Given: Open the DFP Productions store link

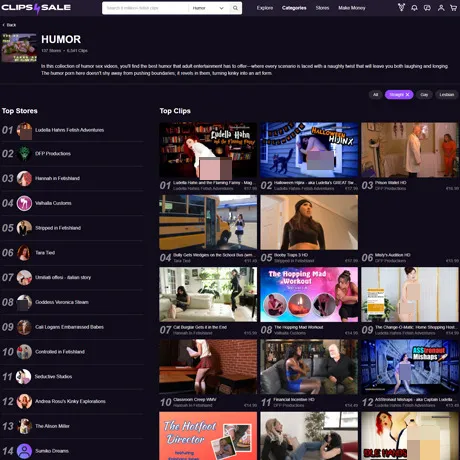Looking at the screenshot, I should pos(53,154).
